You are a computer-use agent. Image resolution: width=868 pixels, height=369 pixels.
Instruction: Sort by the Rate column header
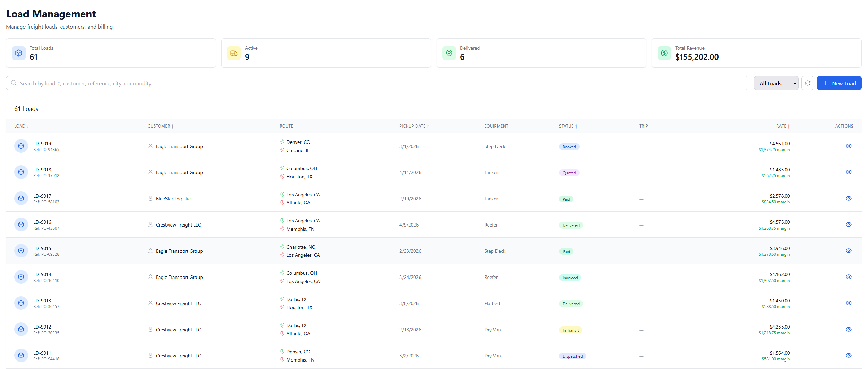[783, 126]
